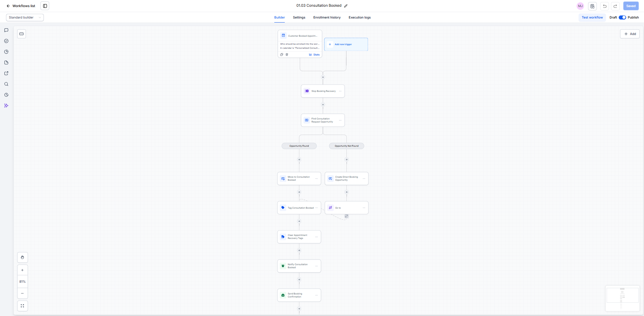Edit workflow name pencil icon

346,6
